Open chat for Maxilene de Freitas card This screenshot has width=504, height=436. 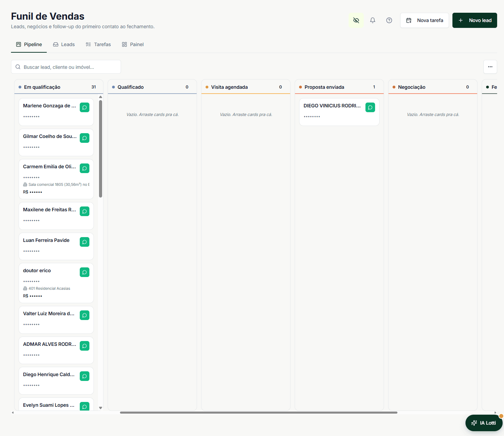tap(85, 211)
